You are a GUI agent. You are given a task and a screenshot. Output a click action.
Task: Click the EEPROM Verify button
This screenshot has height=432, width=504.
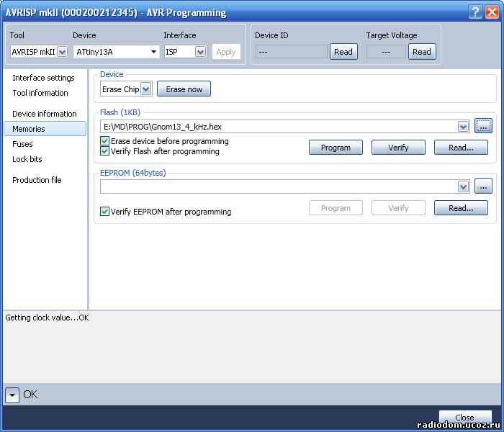point(398,208)
